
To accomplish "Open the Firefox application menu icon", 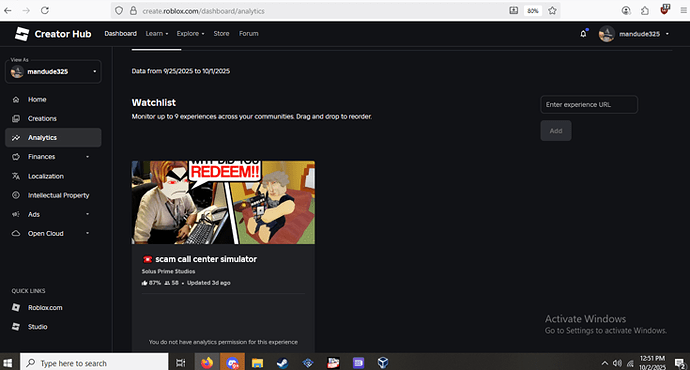I will pyautogui.click(x=683, y=11).
